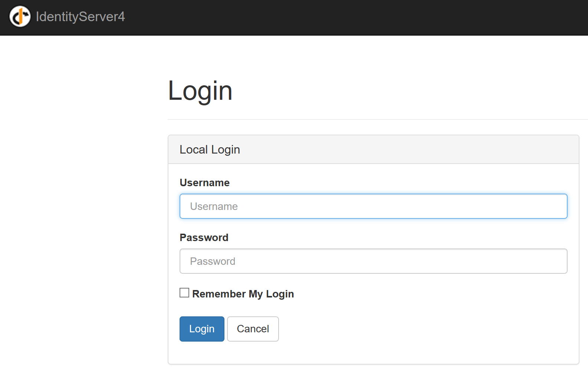Focus the Username text box
The image size is (588, 372).
(x=373, y=206)
